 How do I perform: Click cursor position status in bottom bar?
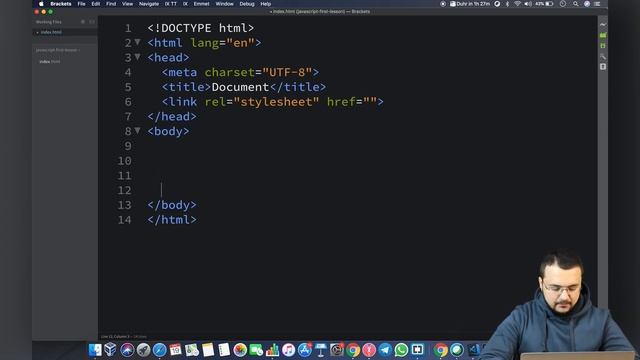pos(115,337)
